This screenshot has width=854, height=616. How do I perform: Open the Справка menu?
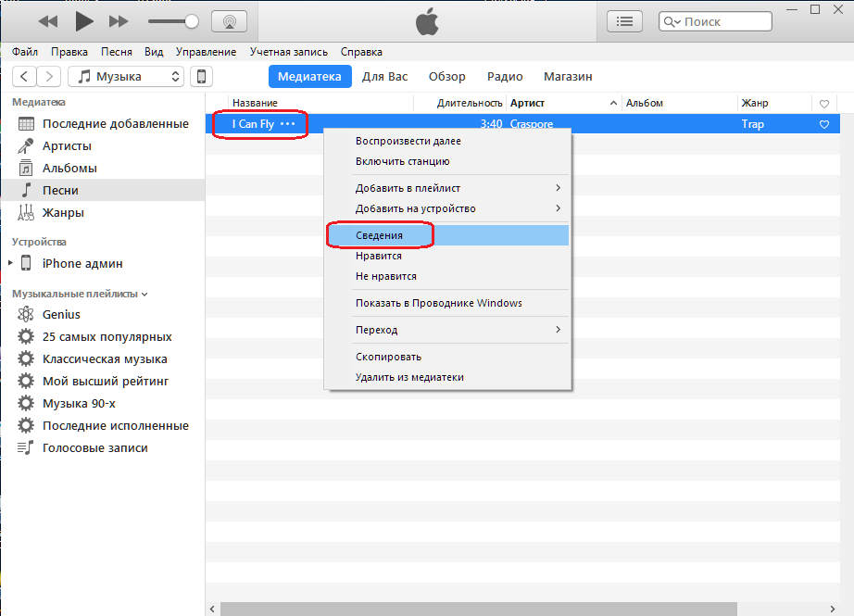[361, 52]
